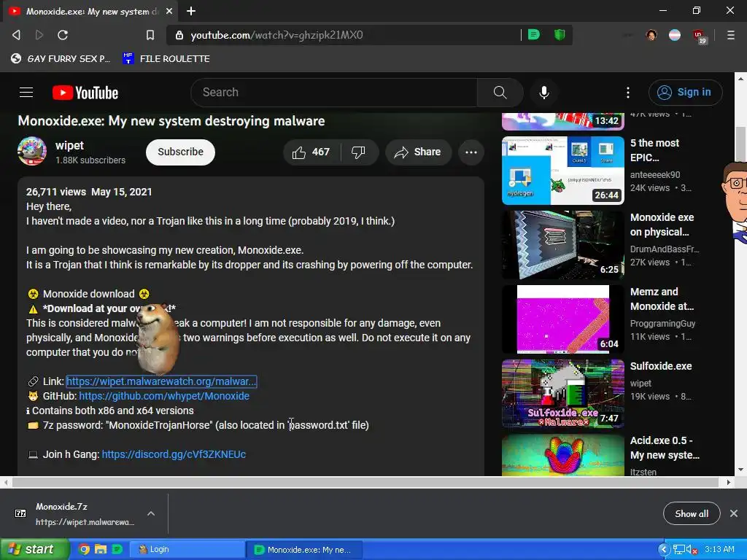Screen dimensions: 747x560
Task: Select the Monoxide.exe YouTube tab
Action: pyautogui.click(x=91, y=11)
